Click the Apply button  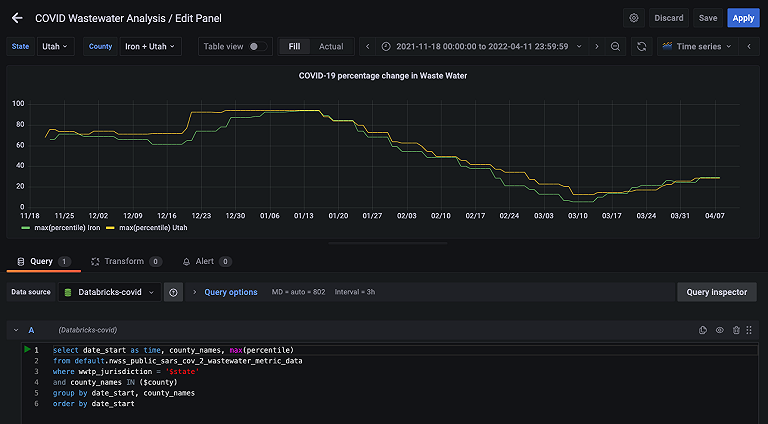[x=742, y=18]
